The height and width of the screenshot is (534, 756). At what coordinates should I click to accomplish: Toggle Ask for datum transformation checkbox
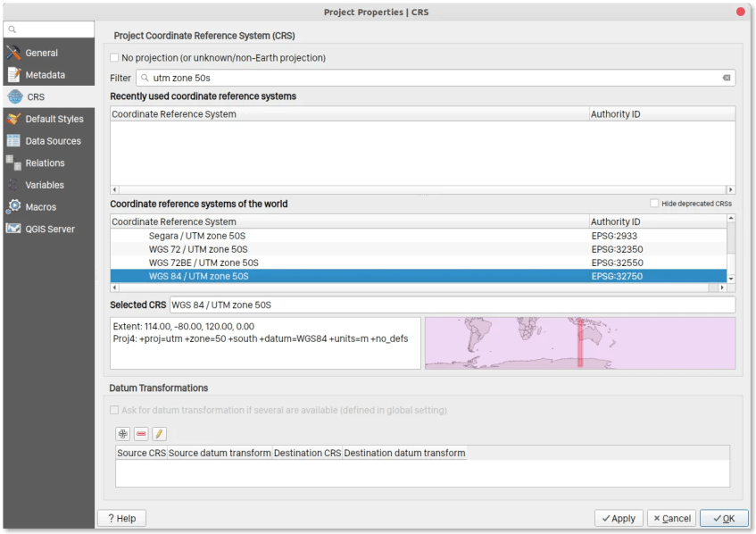(x=114, y=410)
